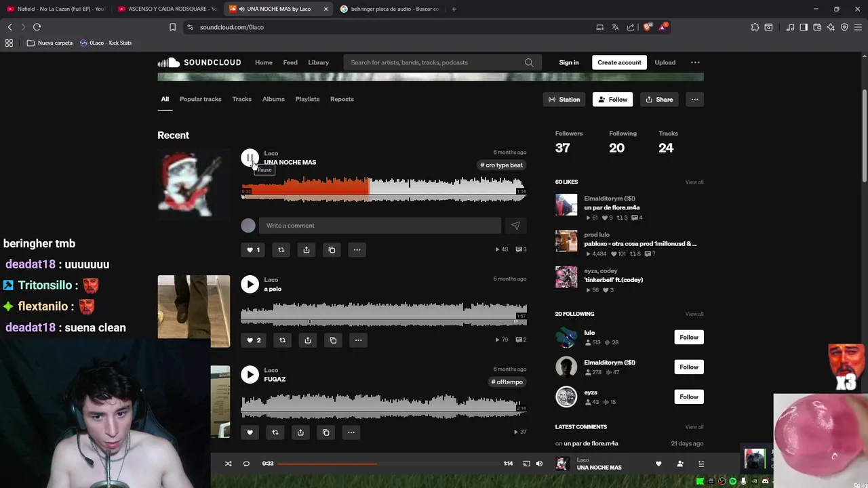Share the UNA NOCHE MAS track

coord(307,249)
